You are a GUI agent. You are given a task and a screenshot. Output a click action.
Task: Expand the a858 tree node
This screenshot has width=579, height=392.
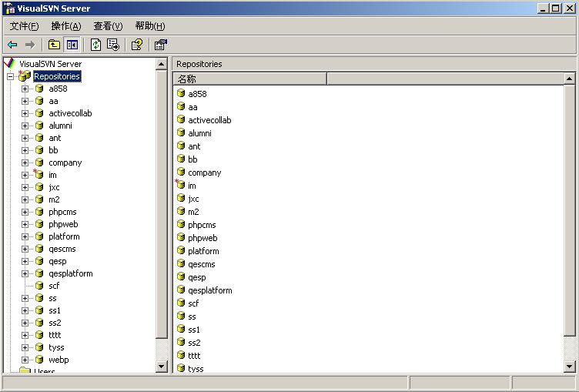(x=25, y=89)
